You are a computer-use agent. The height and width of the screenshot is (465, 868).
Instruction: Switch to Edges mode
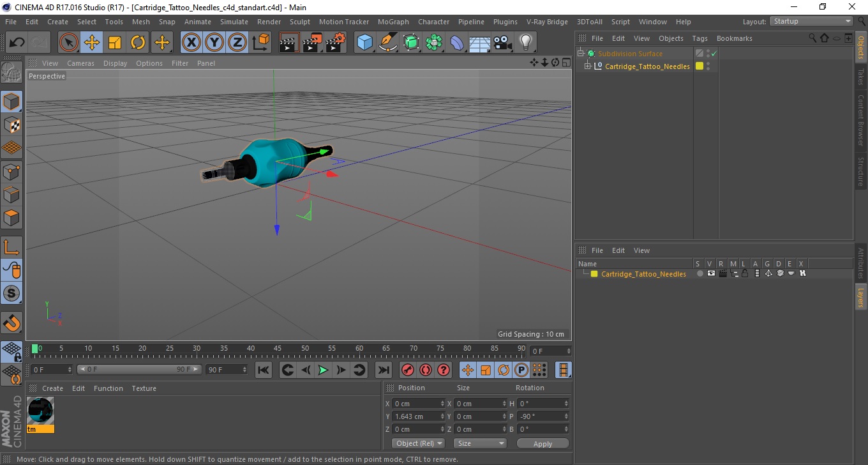coord(11,194)
